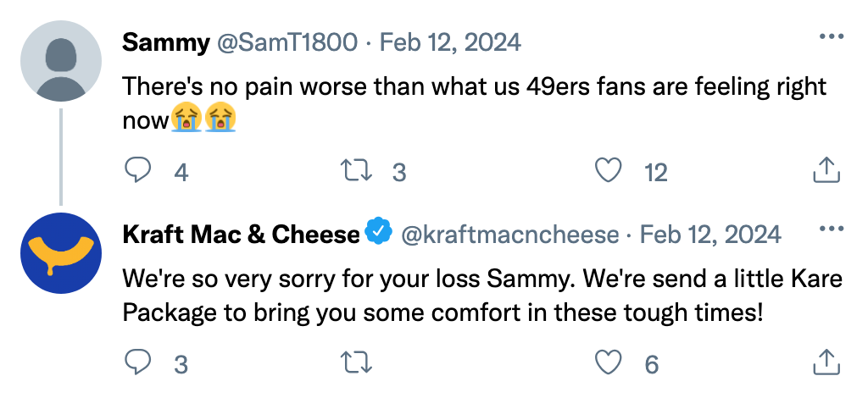This screenshot has height=398, width=868.
Task: Reply to Kraft Mac & Cheese tweet
Action: click(138, 364)
